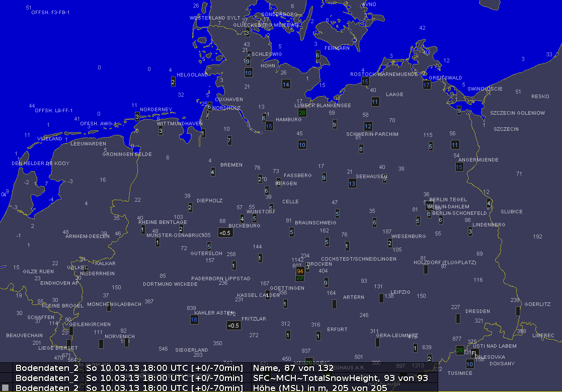Click the orange 94 snow marker at Brocken
Viewport: 562px width, 392px height.
click(x=300, y=271)
